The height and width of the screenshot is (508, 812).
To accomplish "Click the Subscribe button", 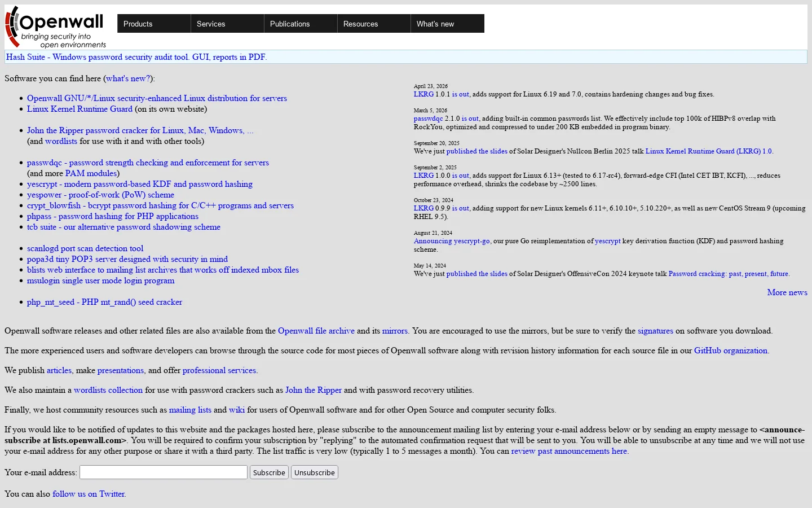I will 269,472.
